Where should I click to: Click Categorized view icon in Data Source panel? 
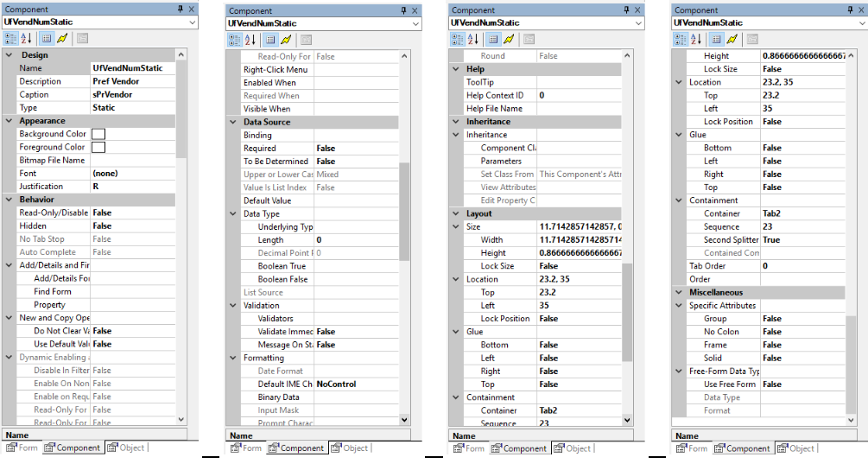tap(235, 39)
